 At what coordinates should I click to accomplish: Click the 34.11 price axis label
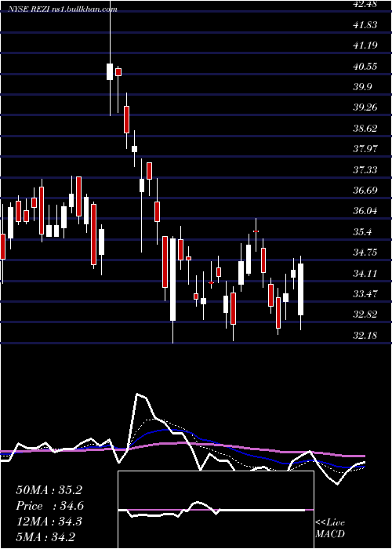coord(366,273)
